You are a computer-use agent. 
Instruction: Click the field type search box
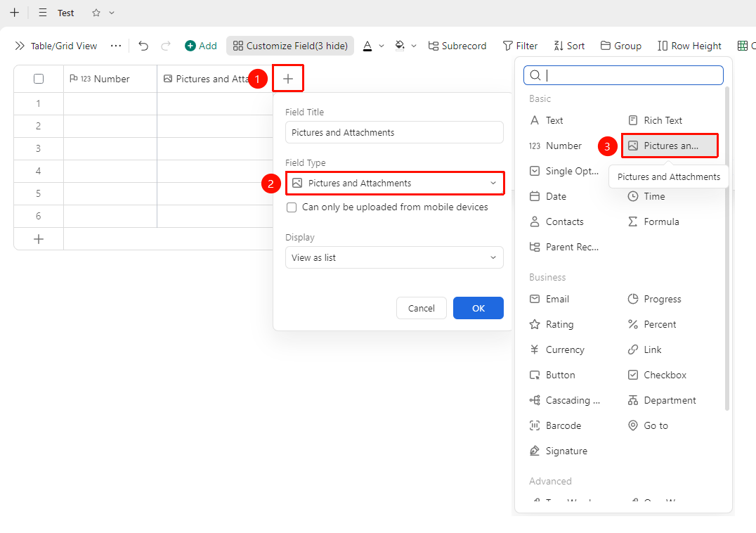click(x=623, y=75)
